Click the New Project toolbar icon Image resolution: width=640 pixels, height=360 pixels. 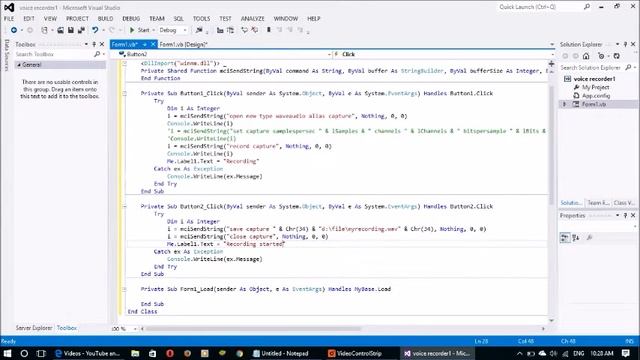[x=44, y=30]
